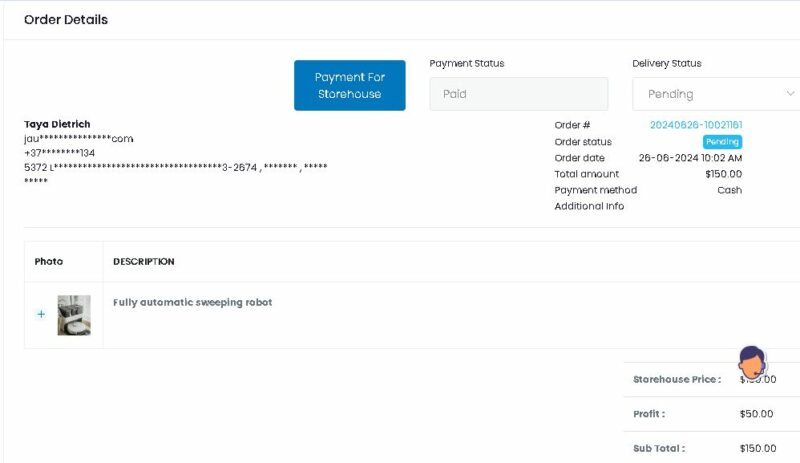The width and height of the screenshot is (800, 463).
Task: Select customer name Taya Dietrich
Action: pyautogui.click(x=57, y=124)
